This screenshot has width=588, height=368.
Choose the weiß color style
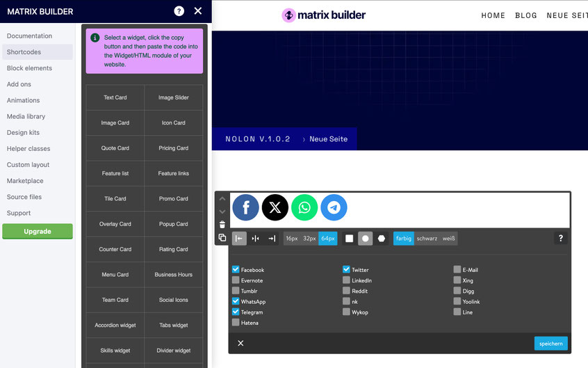tap(448, 239)
